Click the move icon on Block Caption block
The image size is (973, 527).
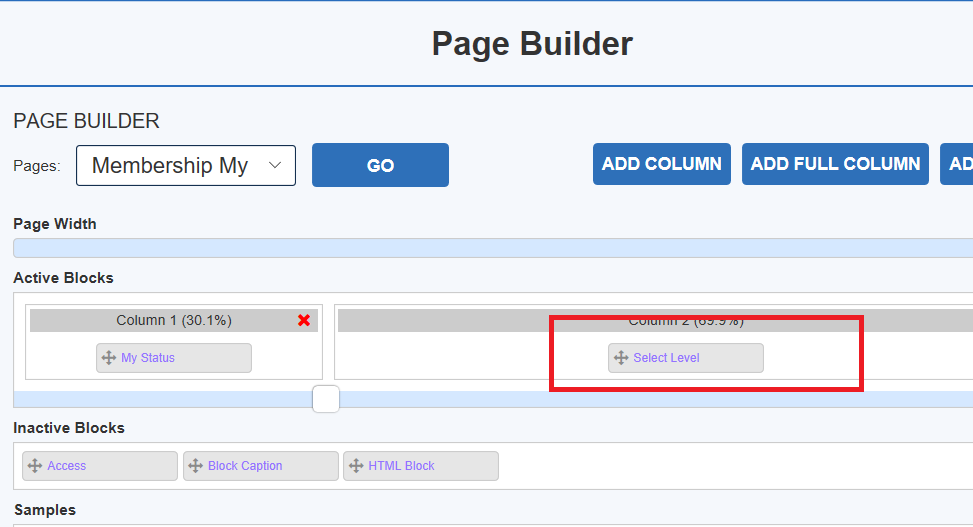(x=195, y=466)
